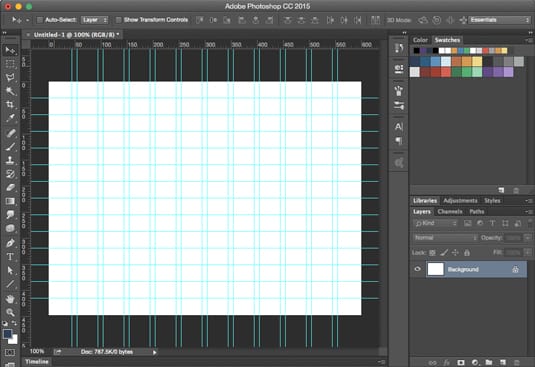
Task: Select the Magic Wand tool
Action: point(10,91)
